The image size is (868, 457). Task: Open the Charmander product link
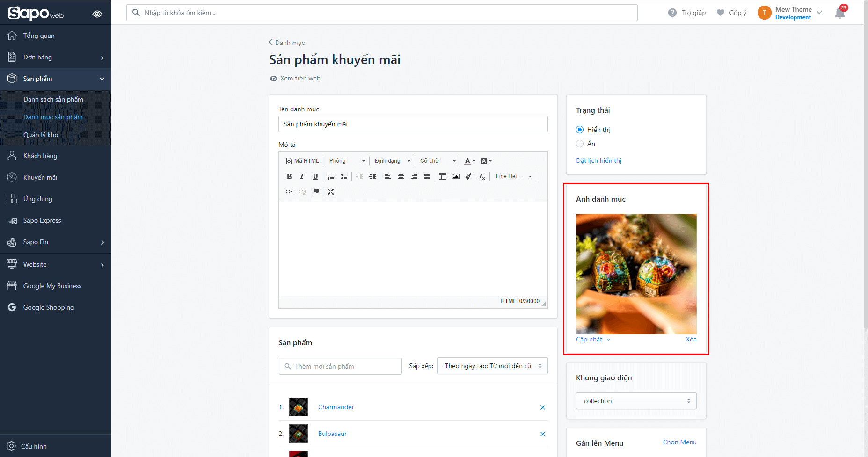[x=336, y=407]
